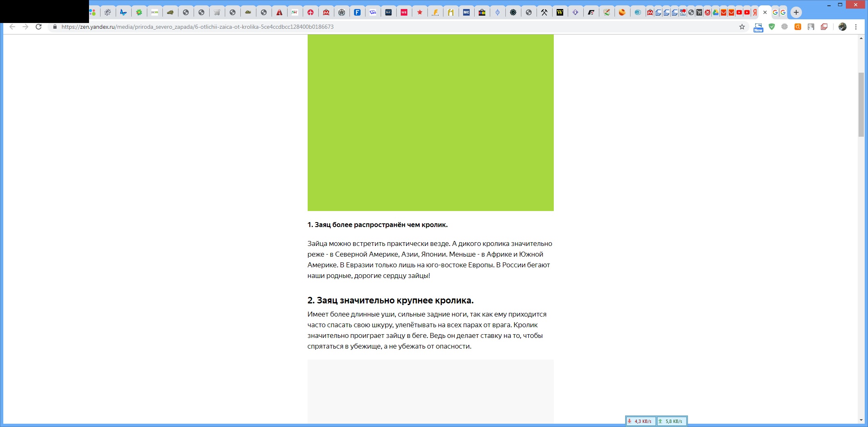
Task: View site security info via lock icon
Action: (55, 27)
